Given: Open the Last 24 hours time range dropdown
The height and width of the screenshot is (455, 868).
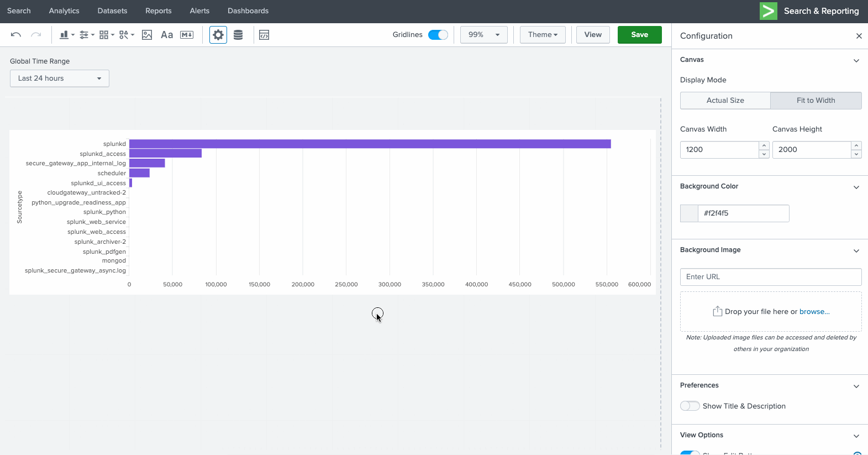Looking at the screenshot, I should 60,79.
